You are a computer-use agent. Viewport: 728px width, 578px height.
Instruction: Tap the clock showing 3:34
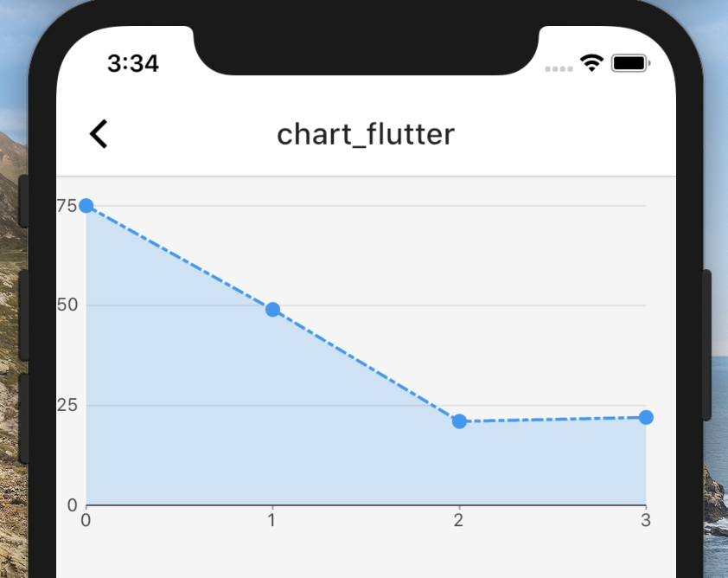point(135,62)
